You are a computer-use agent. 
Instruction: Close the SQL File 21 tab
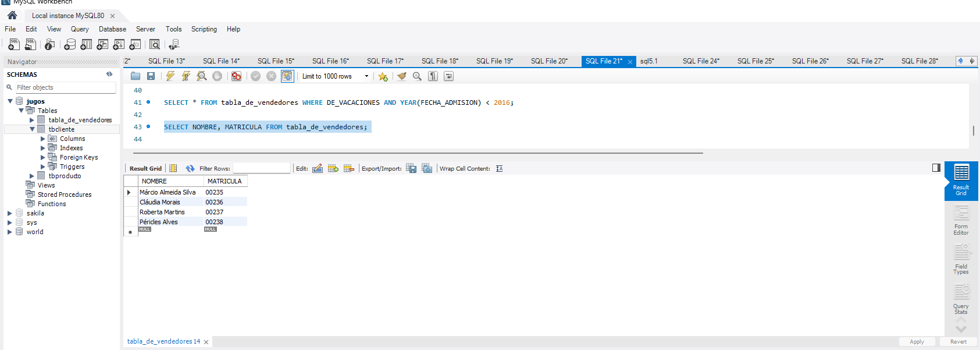click(x=630, y=62)
